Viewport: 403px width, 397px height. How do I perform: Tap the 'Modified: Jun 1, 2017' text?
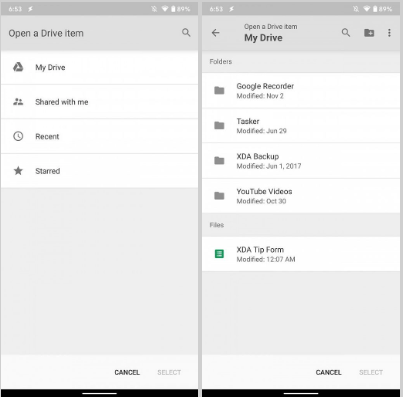(269, 166)
